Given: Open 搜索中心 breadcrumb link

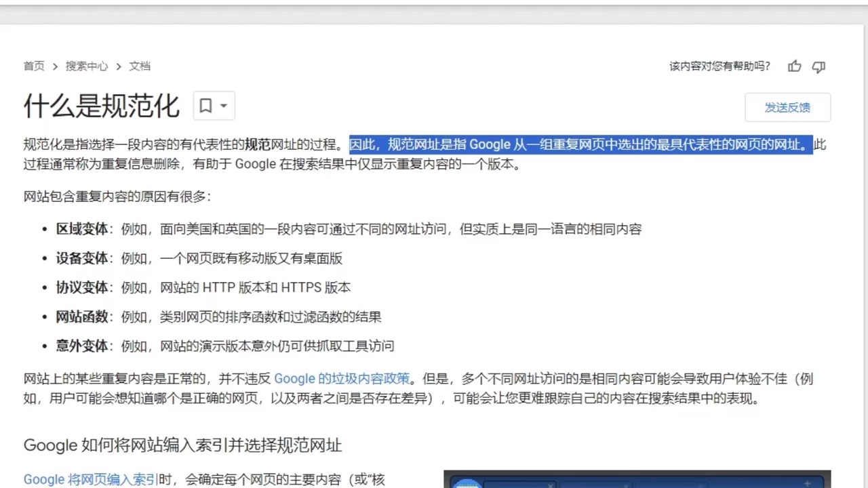Looking at the screenshot, I should (x=87, y=66).
